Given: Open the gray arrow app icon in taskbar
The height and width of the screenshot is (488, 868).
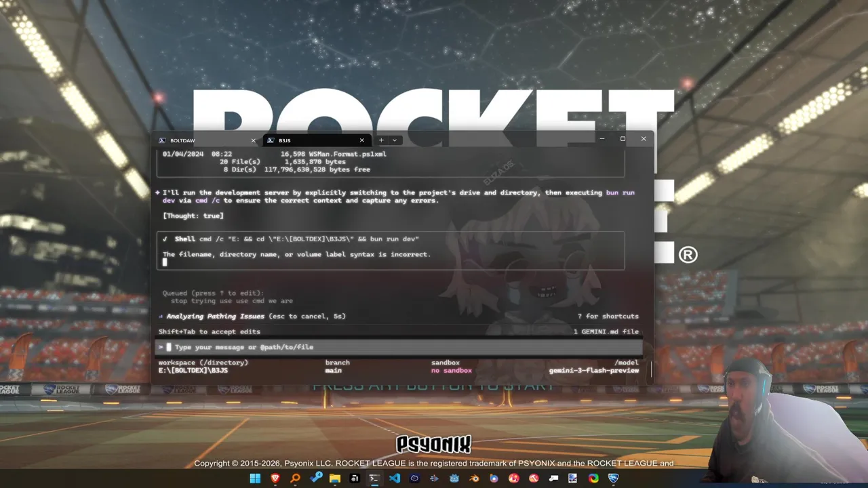Looking at the screenshot, I should pos(434,479).
